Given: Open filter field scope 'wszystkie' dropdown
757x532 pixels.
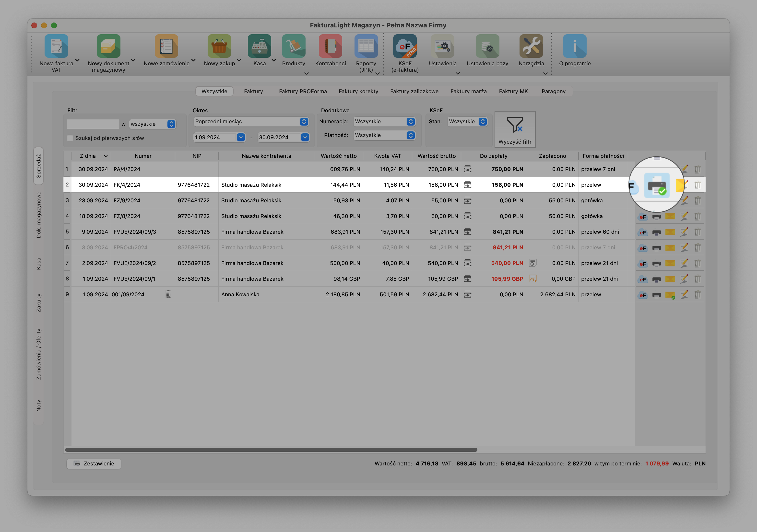Looking at the screenshot, I should 152,124.
